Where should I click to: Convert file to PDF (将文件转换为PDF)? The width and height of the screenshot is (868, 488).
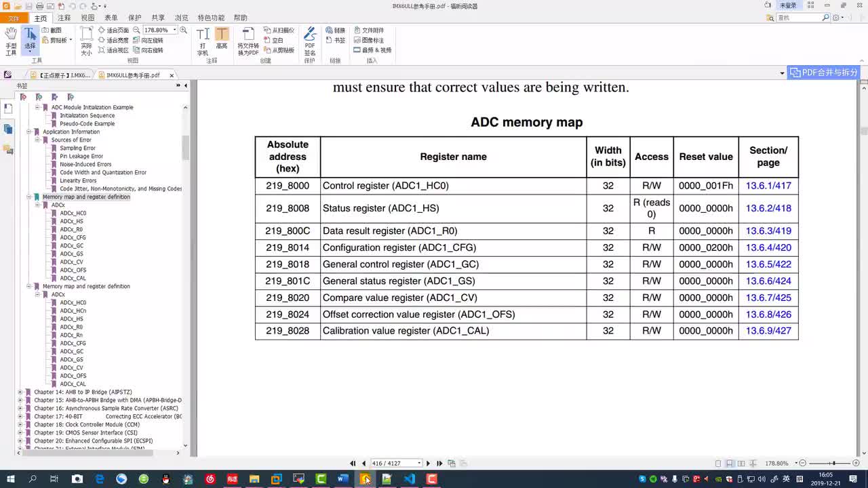[248, 41]
